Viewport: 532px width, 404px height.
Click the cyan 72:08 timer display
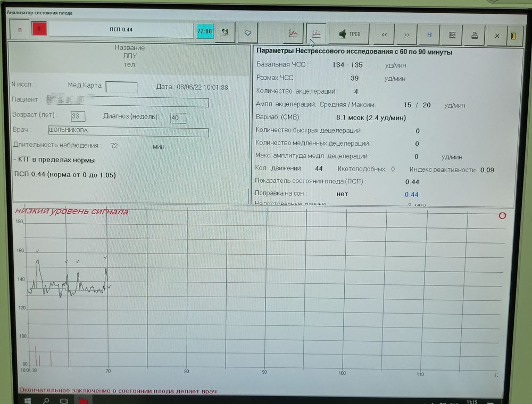point(205,31)
